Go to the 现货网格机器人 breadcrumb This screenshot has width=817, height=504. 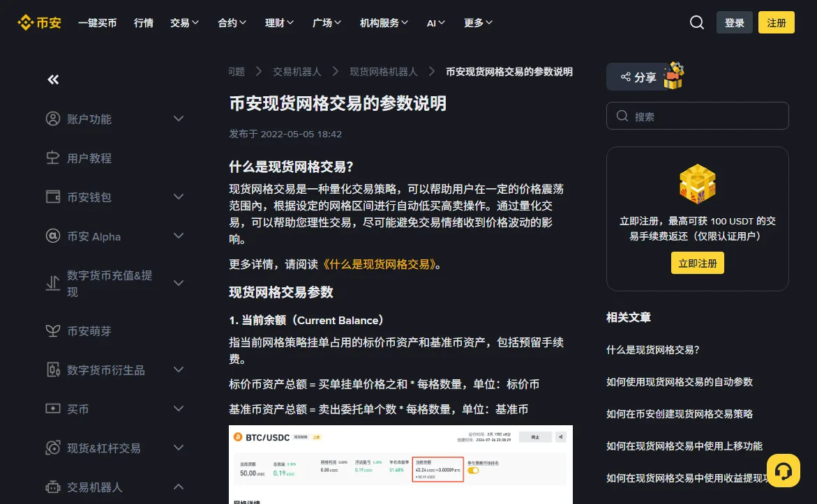pos(384,72)
